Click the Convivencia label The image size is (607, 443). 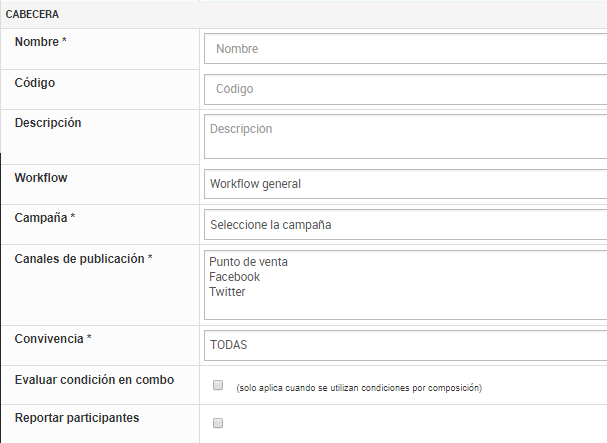pos(53,338)
